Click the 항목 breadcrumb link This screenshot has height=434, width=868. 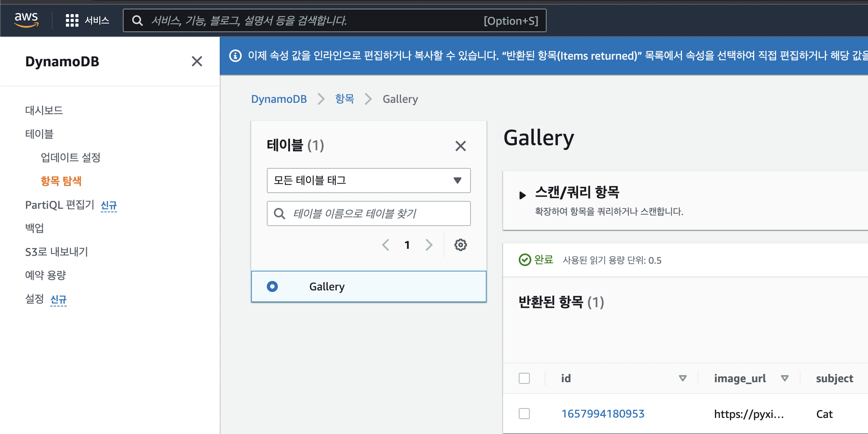click(345, 99)
